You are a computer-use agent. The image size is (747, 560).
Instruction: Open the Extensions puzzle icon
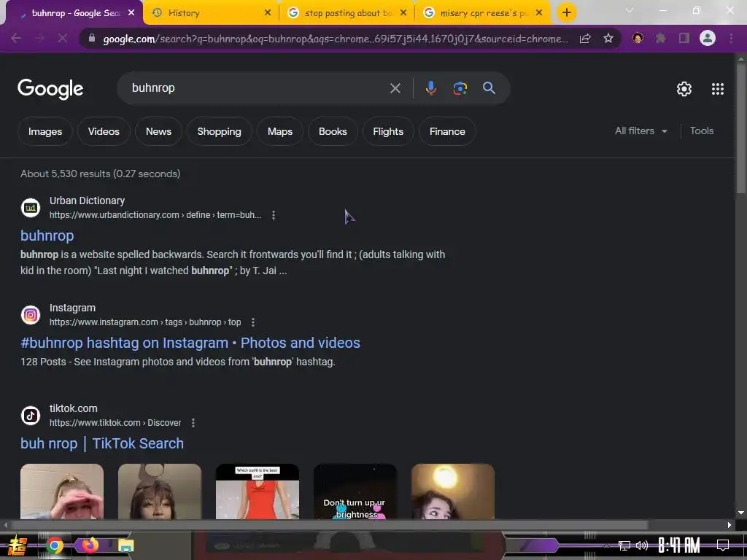[x=661, y=38]
